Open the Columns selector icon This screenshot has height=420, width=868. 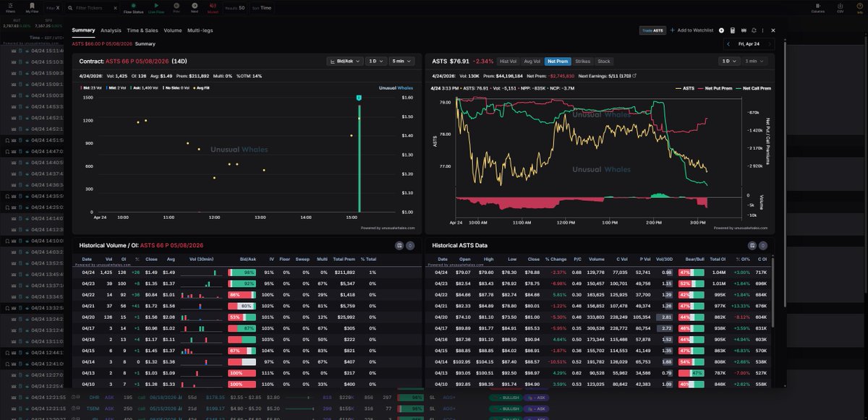pos(817,8)
